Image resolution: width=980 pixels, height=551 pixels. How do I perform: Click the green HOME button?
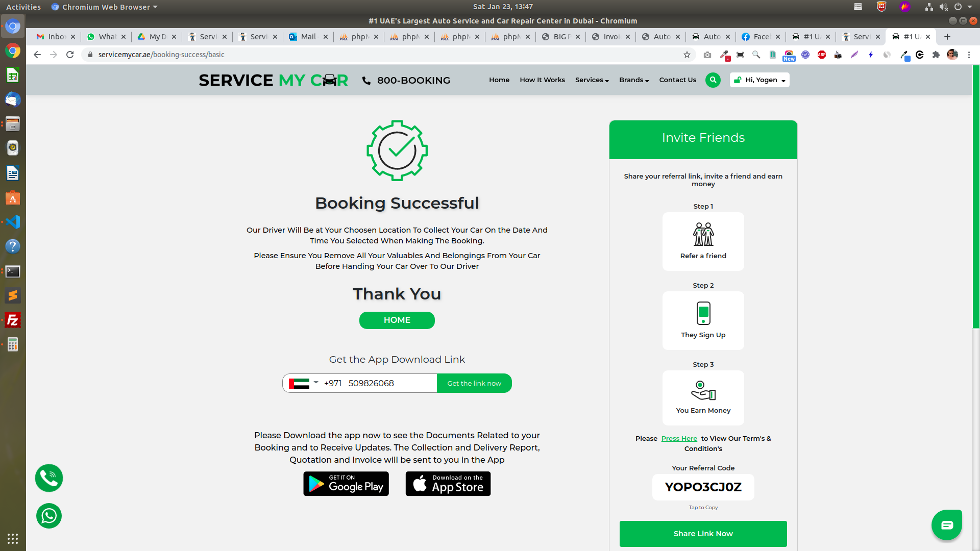[397, 320]
